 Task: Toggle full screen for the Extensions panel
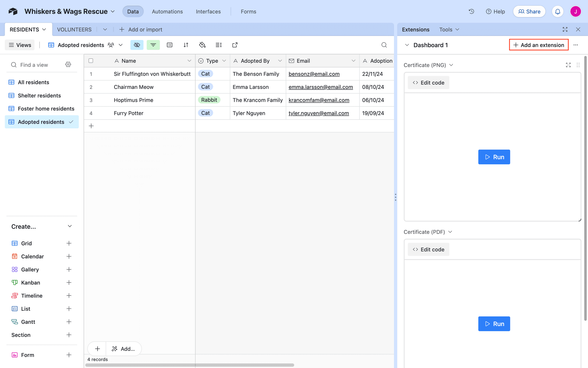[x=565, y=29]
